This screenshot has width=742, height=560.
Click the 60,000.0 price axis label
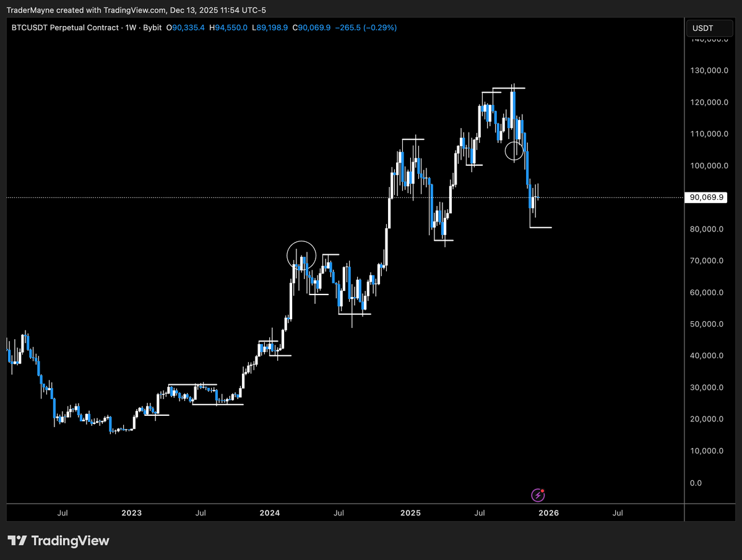[x=707, y=292]
